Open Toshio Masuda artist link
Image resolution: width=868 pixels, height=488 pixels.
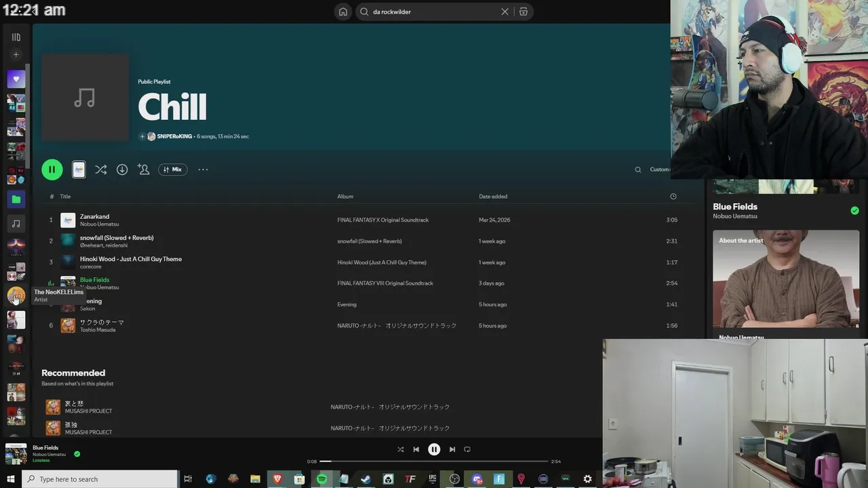tap(98, 330)
